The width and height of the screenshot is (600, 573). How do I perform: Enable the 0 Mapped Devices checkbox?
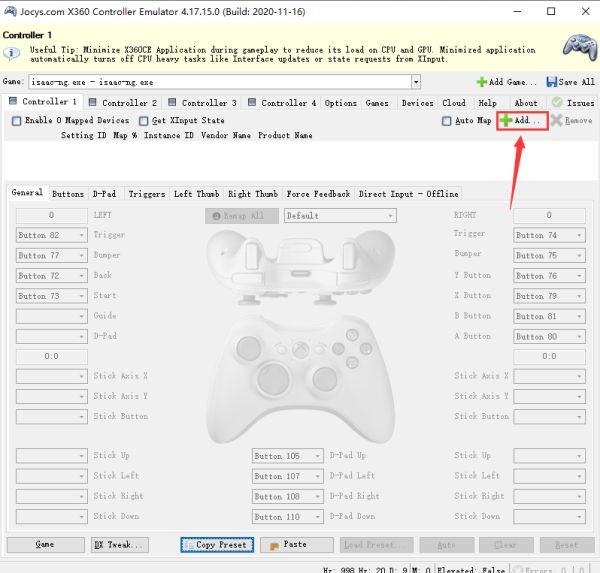(x=16, y=121)
